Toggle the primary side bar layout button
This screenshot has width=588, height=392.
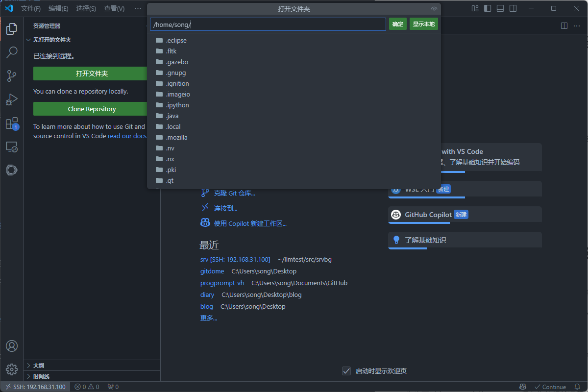[488, 8]
